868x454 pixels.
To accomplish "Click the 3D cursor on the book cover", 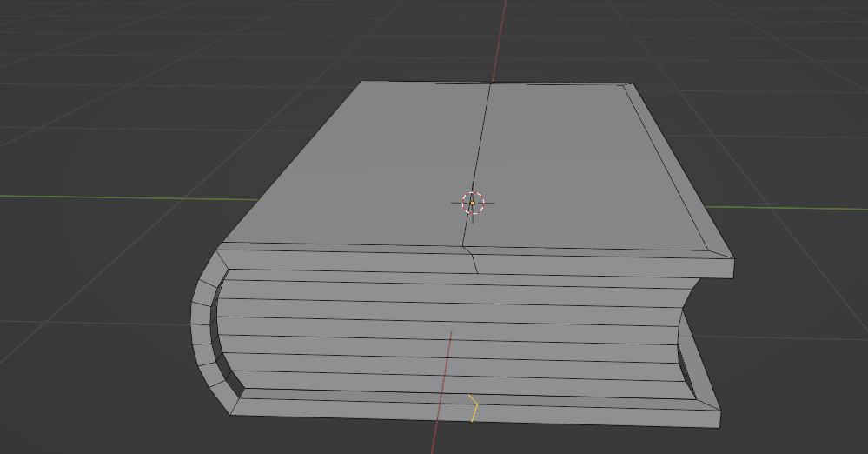I will point(472,203).
